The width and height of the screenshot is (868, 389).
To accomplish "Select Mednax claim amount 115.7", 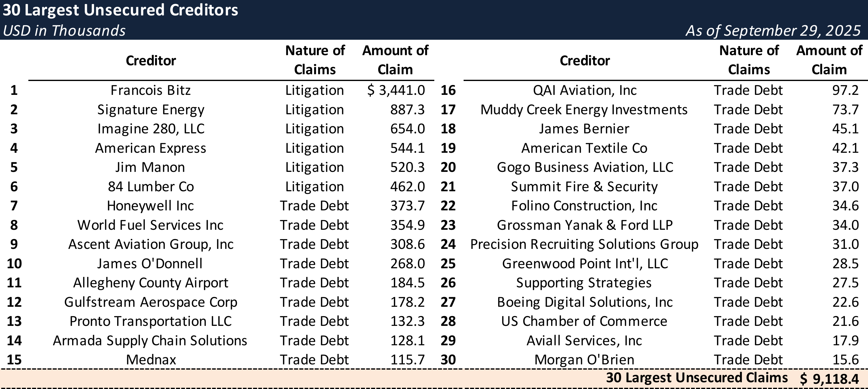I will (407, 360).
